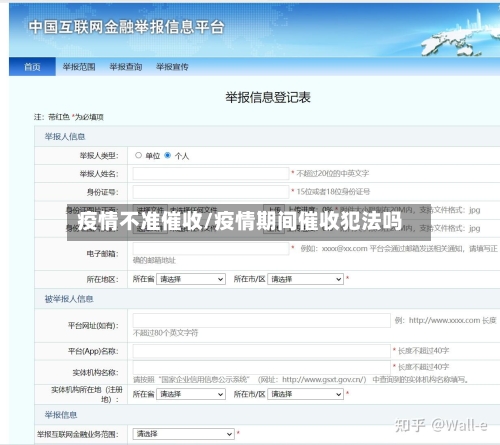
Task: Open 所在省 dropdown for 实体机构所在地
Action: tap(191, 394)
